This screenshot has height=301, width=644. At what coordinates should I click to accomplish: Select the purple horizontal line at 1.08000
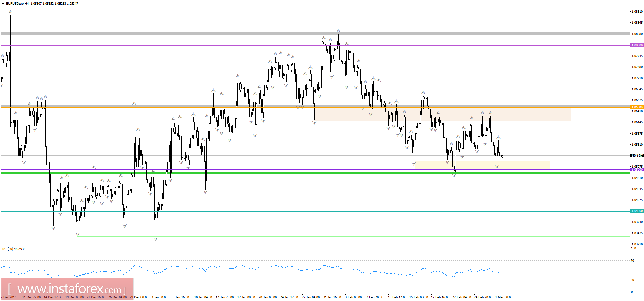pyautogui.click(x=315, y=45)
